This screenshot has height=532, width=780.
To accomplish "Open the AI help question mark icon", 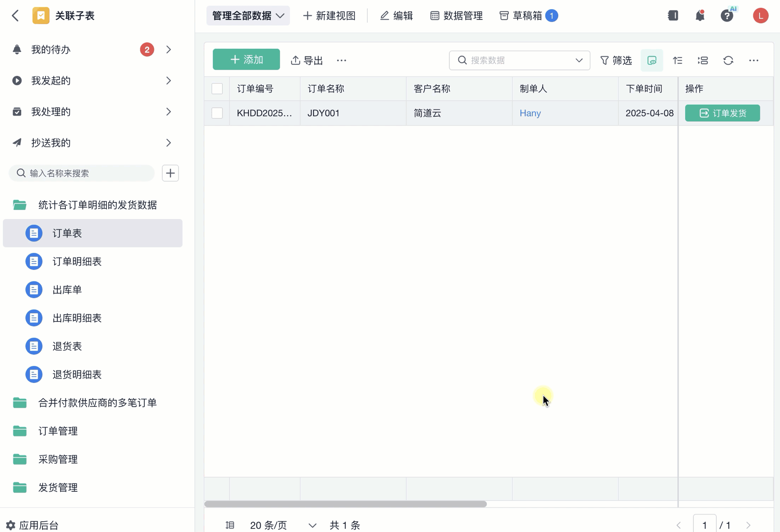I will pyautogui.click(x=727, y=16).
